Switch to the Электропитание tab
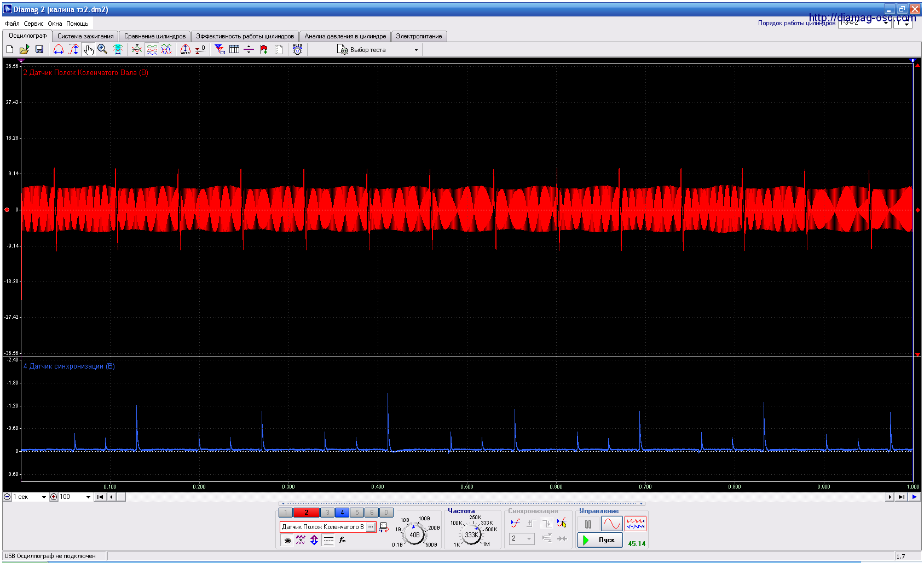The width and height of the screenshot is (924, 563). tap(419, 36)
